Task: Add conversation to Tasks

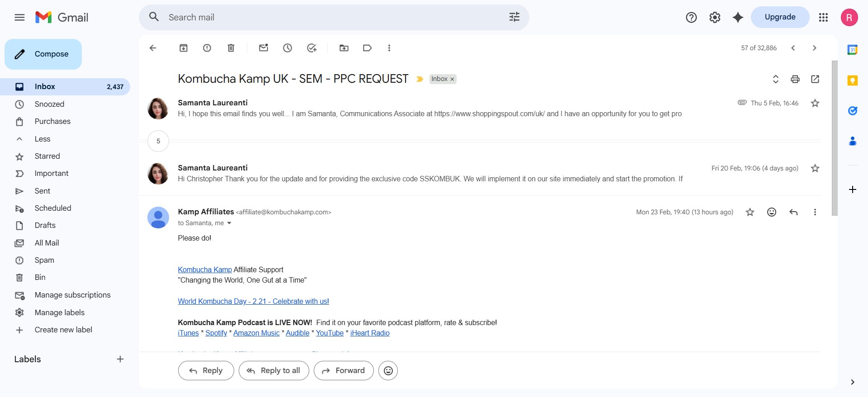Action: point(311,48)
